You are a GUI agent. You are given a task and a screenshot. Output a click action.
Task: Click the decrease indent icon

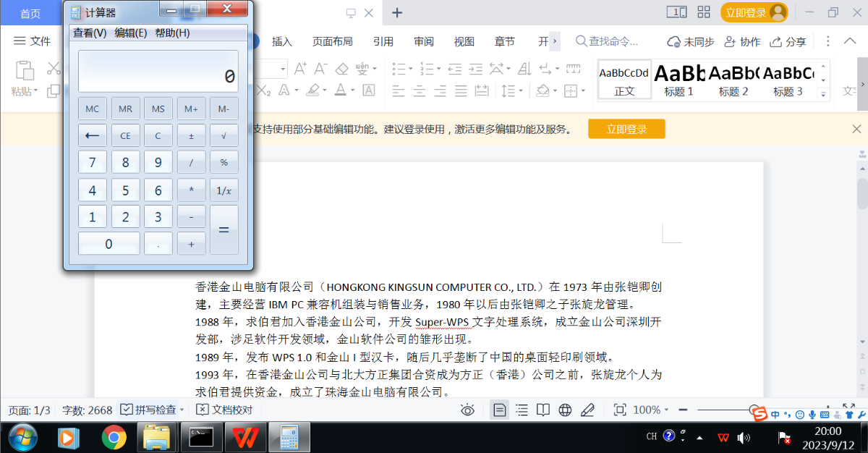pos(455,69)
